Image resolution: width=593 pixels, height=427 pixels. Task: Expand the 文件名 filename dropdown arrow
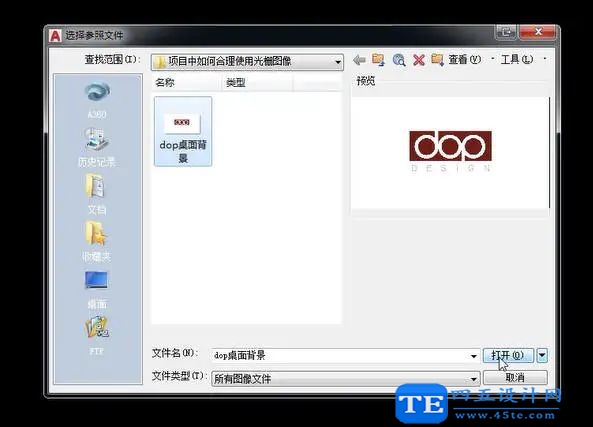473,356
